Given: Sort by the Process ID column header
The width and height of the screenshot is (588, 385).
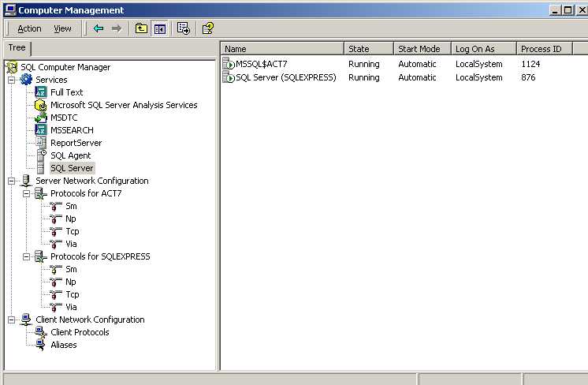Looking at the screenshot, I should pyautogui.click(x=545, y=49).
